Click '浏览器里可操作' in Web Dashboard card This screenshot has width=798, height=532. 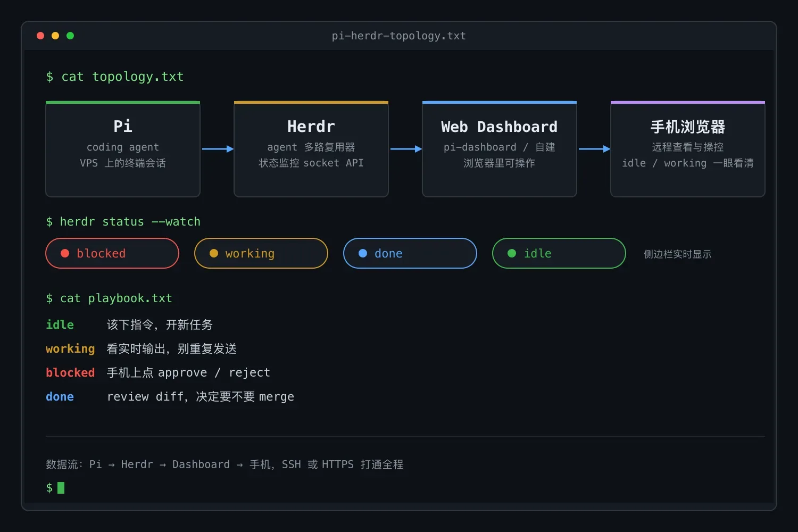500,163
